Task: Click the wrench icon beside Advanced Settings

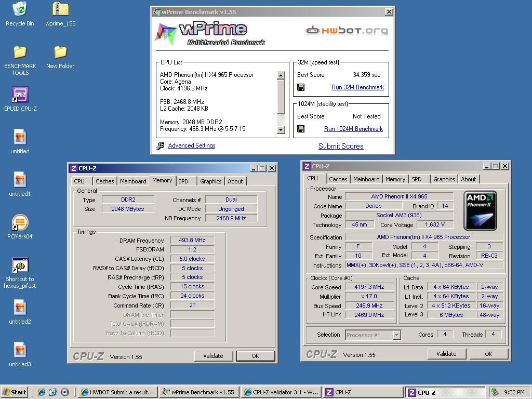Action: click(160, 145)
